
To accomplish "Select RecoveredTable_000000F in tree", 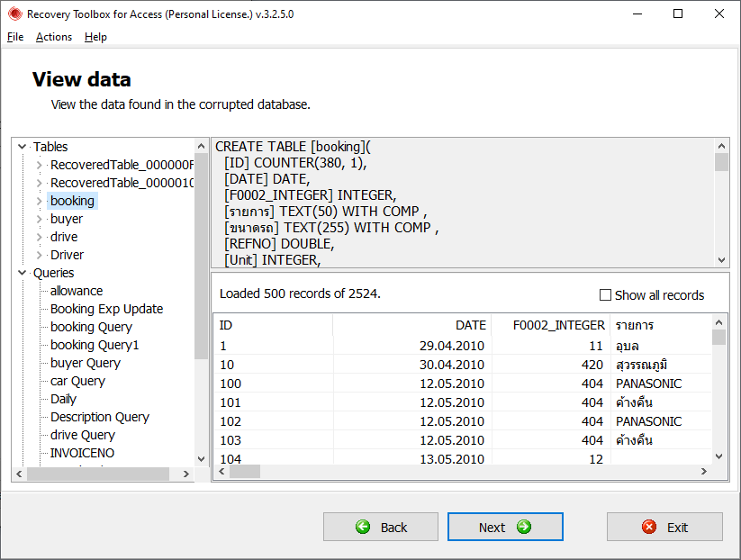I will (122, 165).
